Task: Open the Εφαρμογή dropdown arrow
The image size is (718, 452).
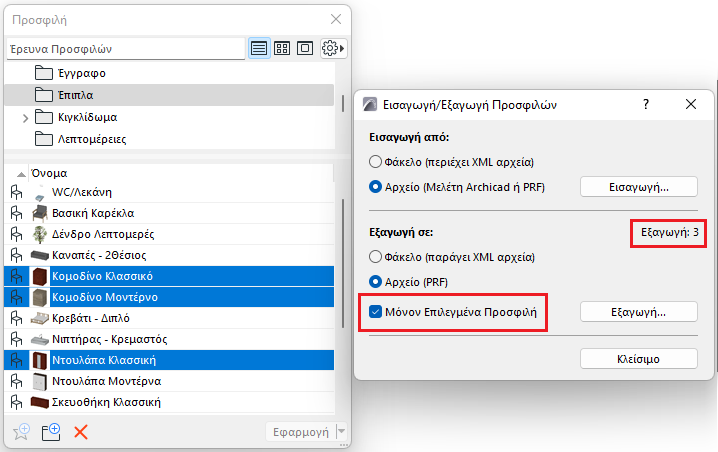Action: (x=342, y=432)
